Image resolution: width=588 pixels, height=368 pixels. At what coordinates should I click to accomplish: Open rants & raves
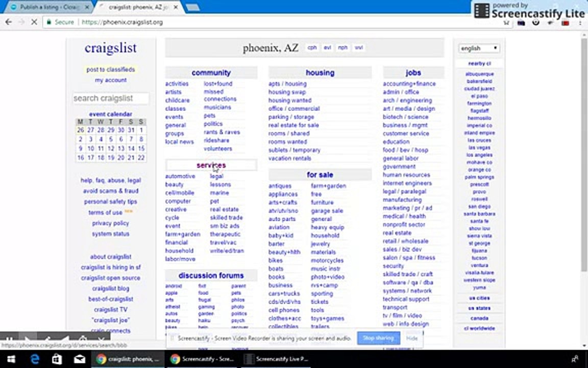point(222,132)
